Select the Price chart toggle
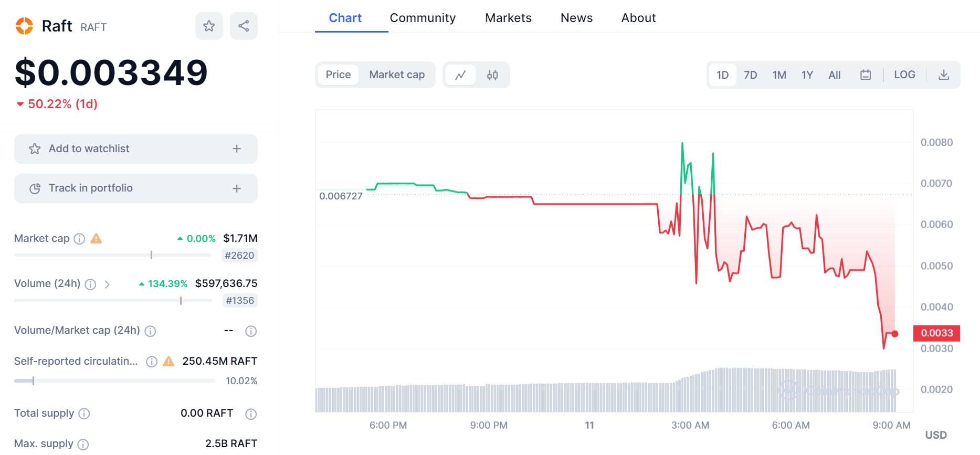980x455 pixels. (338, 75)
